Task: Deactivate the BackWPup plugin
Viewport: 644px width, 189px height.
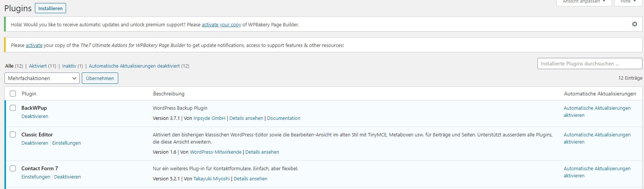Action: pyautogui.click(x=35, y=116)
